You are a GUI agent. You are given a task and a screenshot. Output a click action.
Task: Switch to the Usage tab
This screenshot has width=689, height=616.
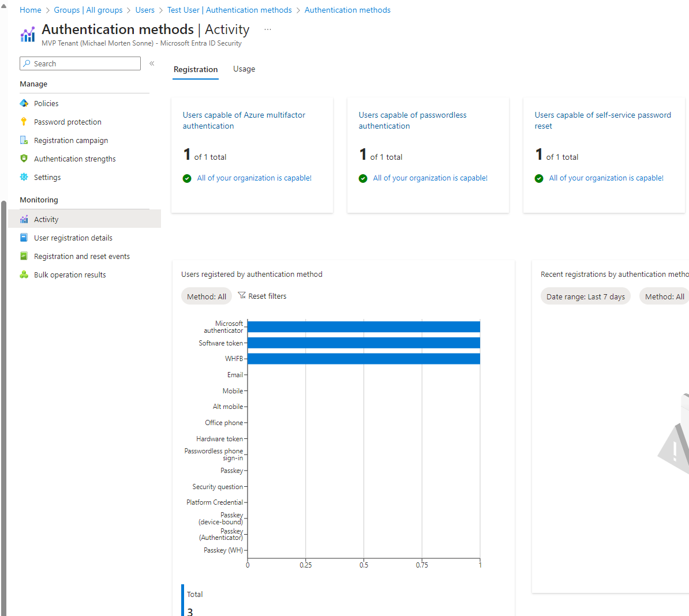point(244,69)
